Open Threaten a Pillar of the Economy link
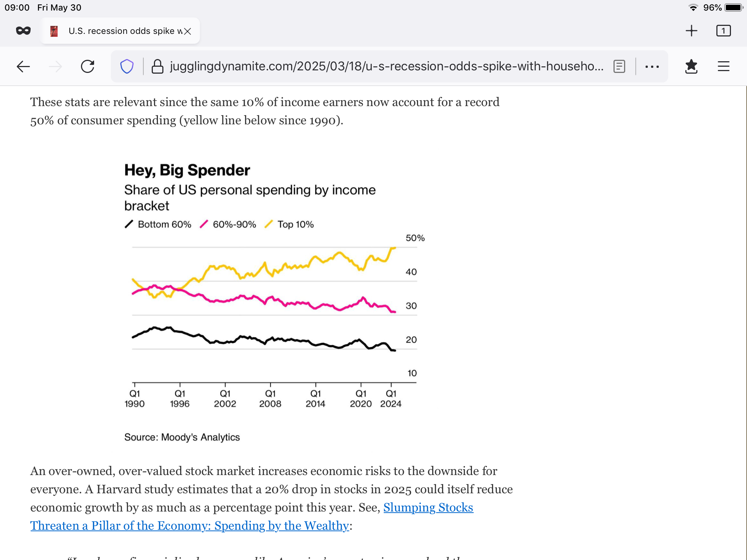The image size is (747, 560). point(190,526)
